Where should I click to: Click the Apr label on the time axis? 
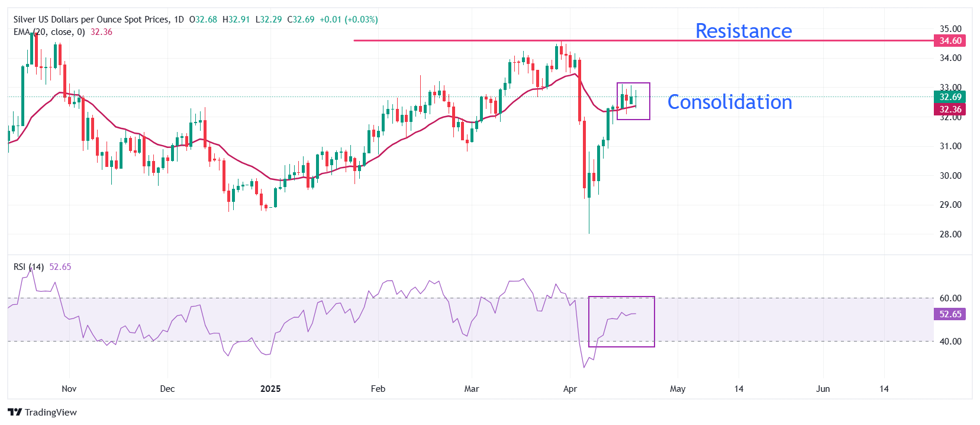click(x=570, y=389)
